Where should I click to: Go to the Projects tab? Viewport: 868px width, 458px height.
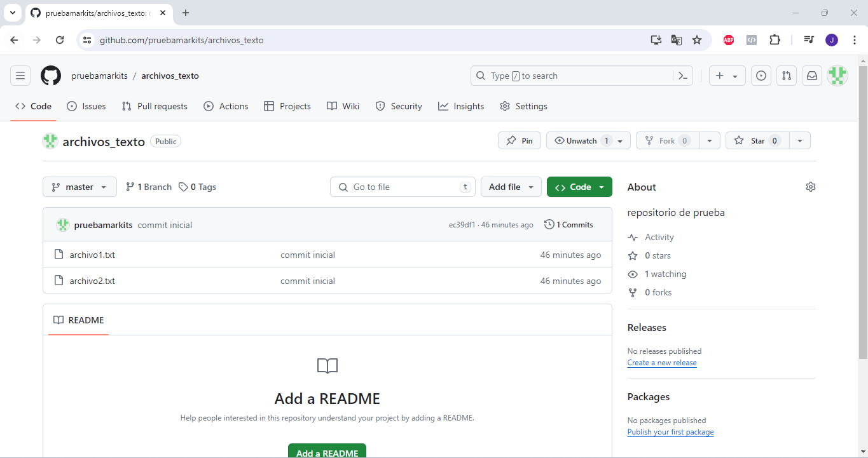pyautogui.click(x=287, y=106)
